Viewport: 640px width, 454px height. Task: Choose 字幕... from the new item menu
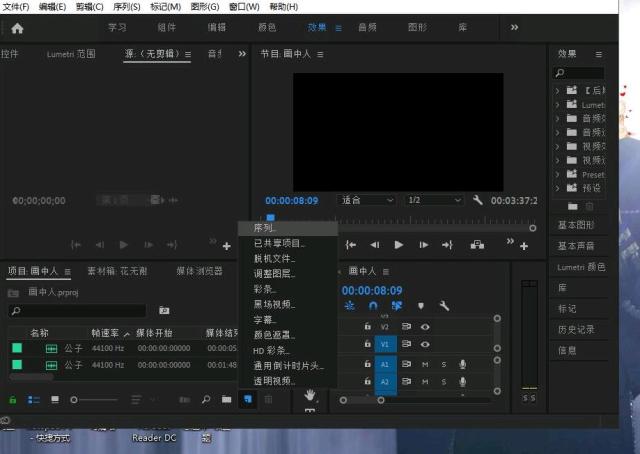click(288, 320)
